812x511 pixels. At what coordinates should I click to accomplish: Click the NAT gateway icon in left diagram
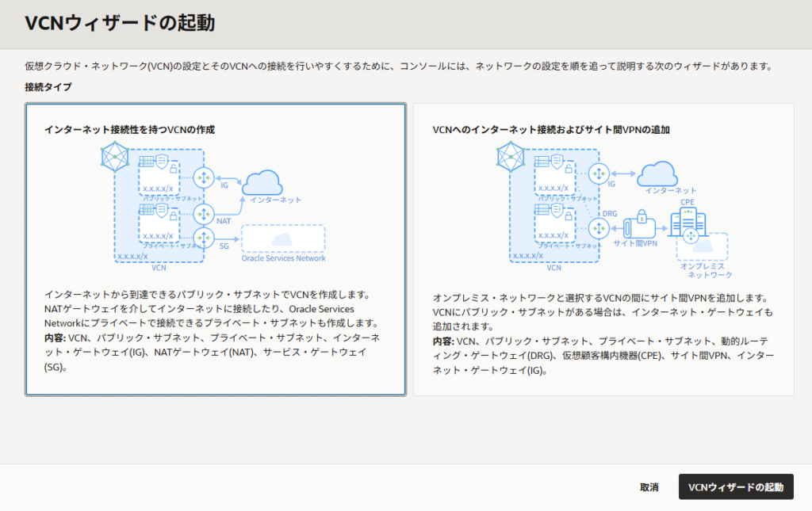(x=204, y=214)
